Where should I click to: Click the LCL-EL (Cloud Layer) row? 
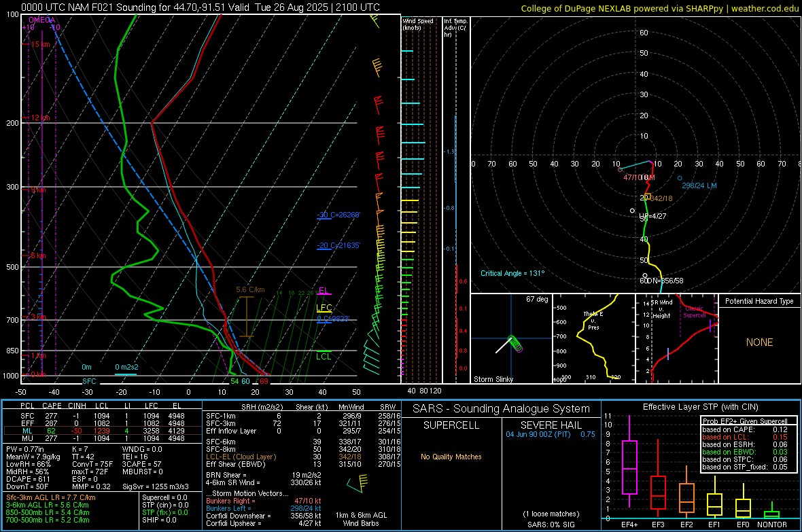(x=303, y=457)
